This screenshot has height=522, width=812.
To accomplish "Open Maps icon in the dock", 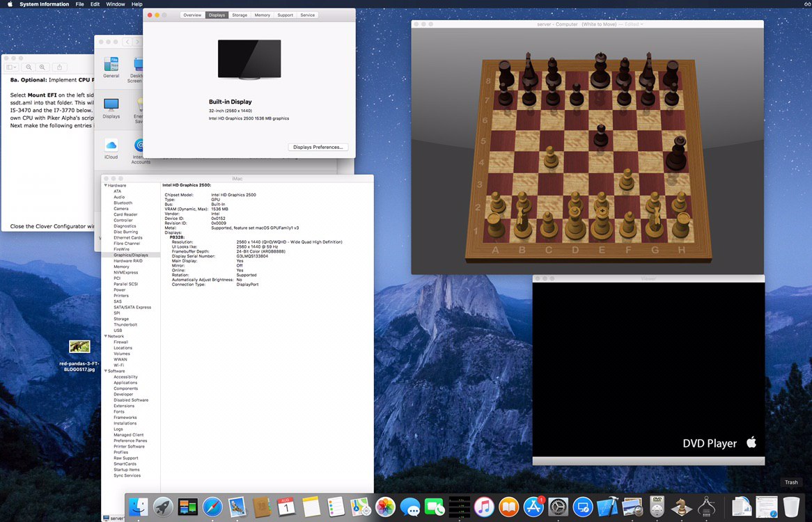I will point(361,507).
